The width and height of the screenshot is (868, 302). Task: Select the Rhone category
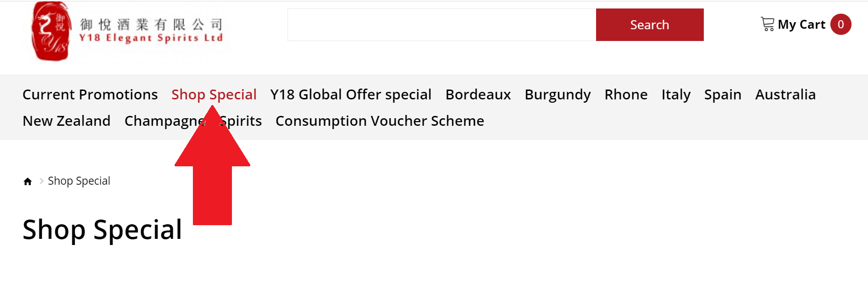(626, 95)
